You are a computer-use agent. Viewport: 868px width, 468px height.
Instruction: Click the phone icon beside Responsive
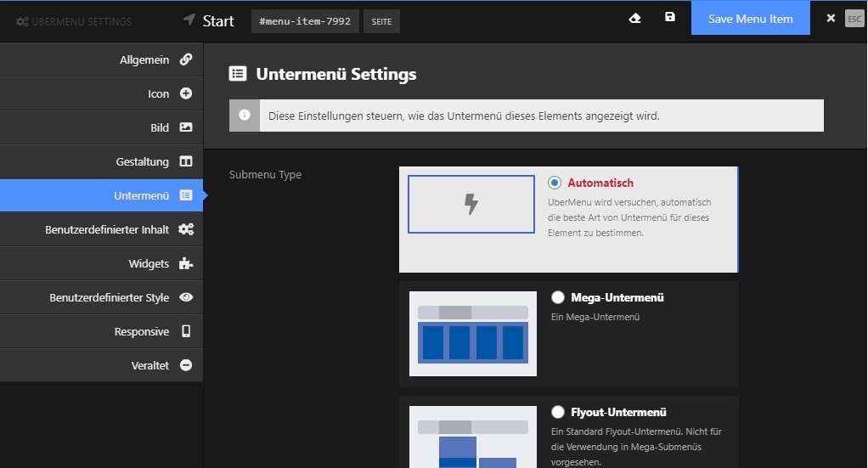click(x=186, y=331)
